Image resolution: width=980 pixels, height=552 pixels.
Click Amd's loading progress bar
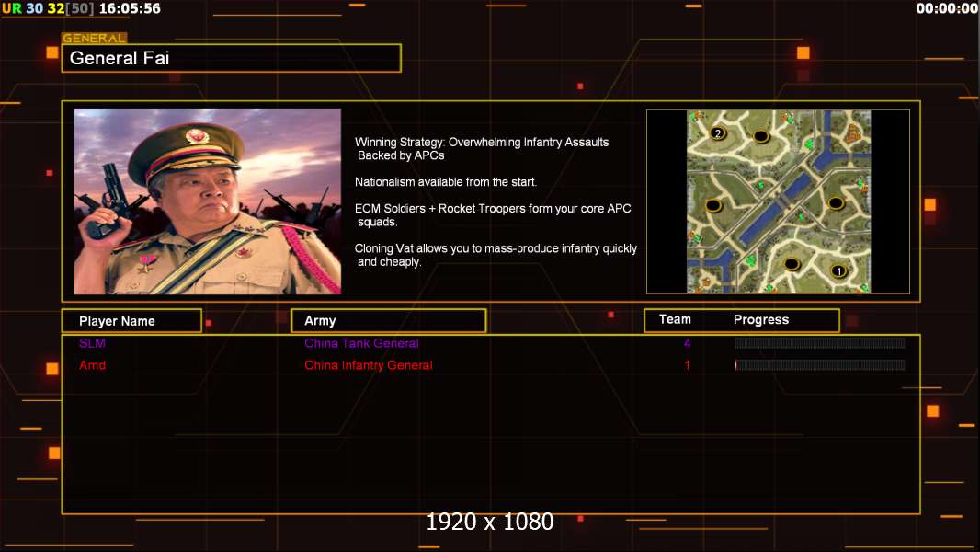tap(820, 365)
